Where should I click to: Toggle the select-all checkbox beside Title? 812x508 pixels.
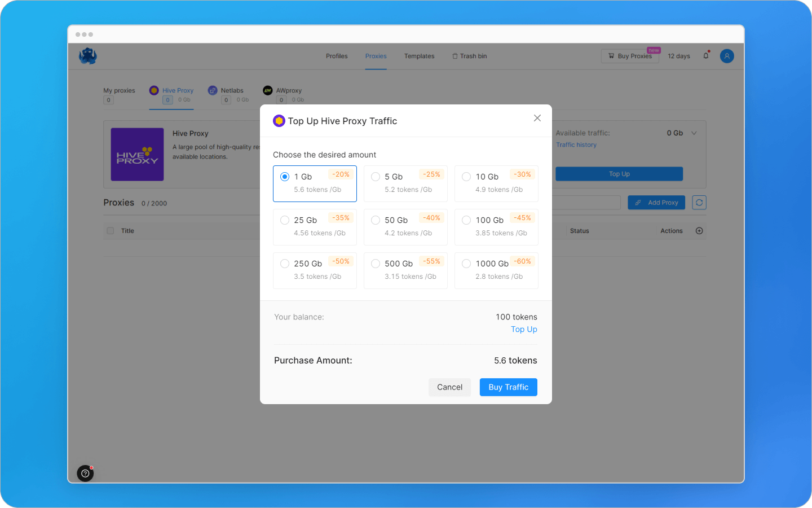click(111, 230)
